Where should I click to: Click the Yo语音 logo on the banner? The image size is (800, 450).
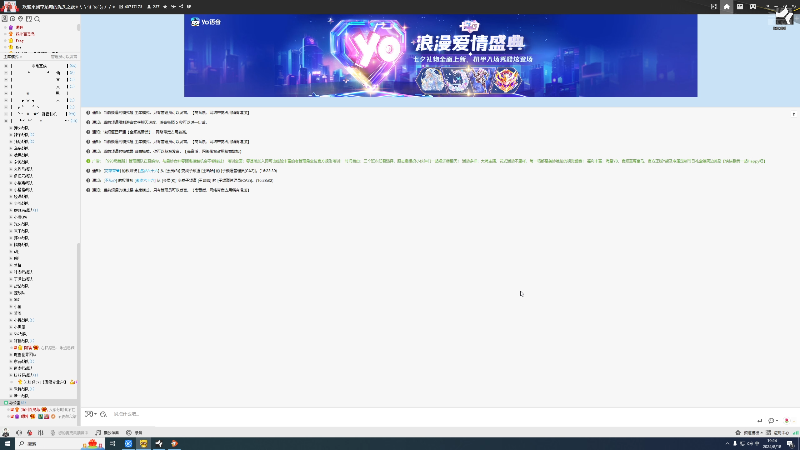pos(206,22)
